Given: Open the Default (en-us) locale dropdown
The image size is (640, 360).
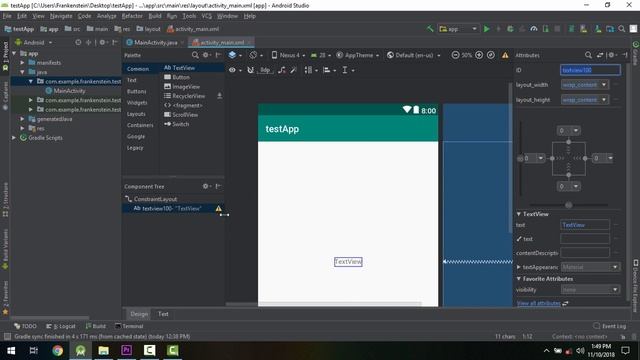Looking at the screenshot, I should (x=413, y=55).
